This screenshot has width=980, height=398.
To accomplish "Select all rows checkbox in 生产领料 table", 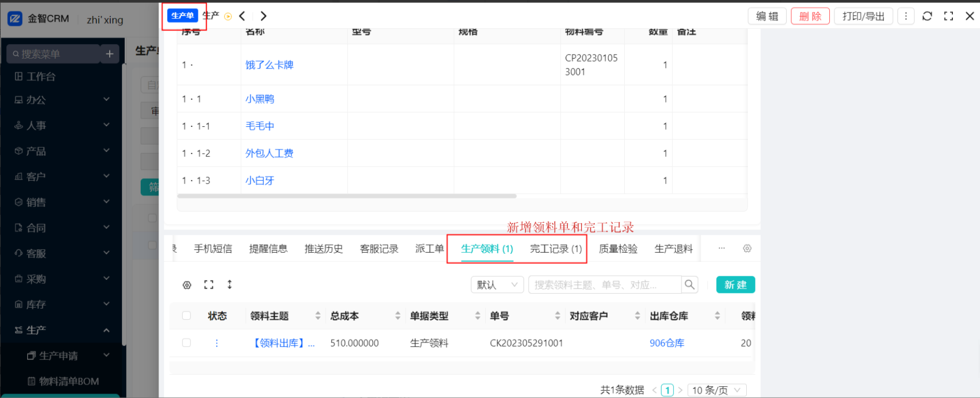I will pos(186,315).
